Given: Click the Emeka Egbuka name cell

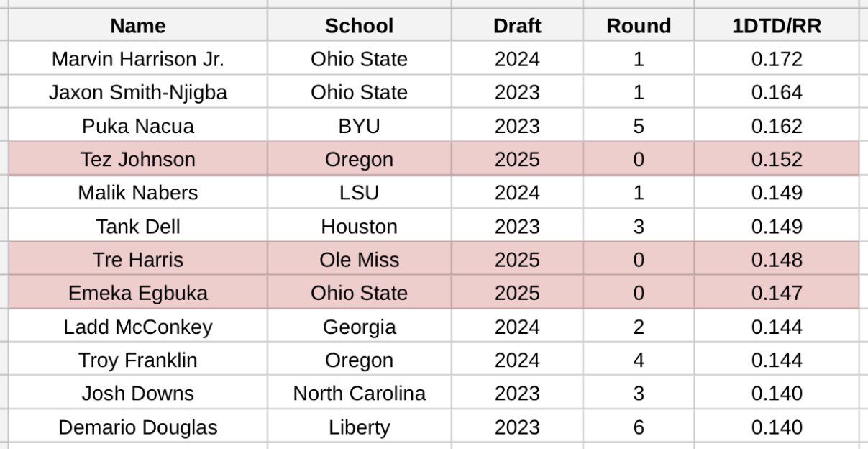Looking at the screenshot, I should click(x=137, y=293).
